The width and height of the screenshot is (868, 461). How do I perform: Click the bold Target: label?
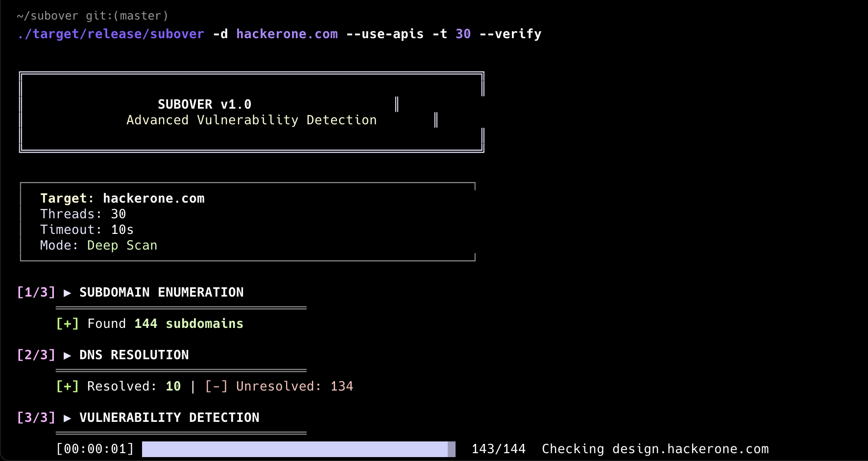pos(67,198)
